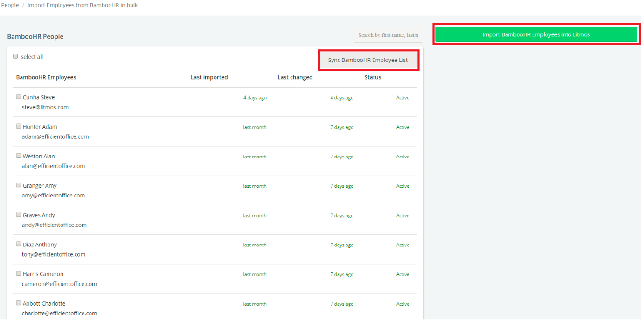Check the select all checkbox
The image size is (644, 320).
pyautogui.click(x=15, y=56)
